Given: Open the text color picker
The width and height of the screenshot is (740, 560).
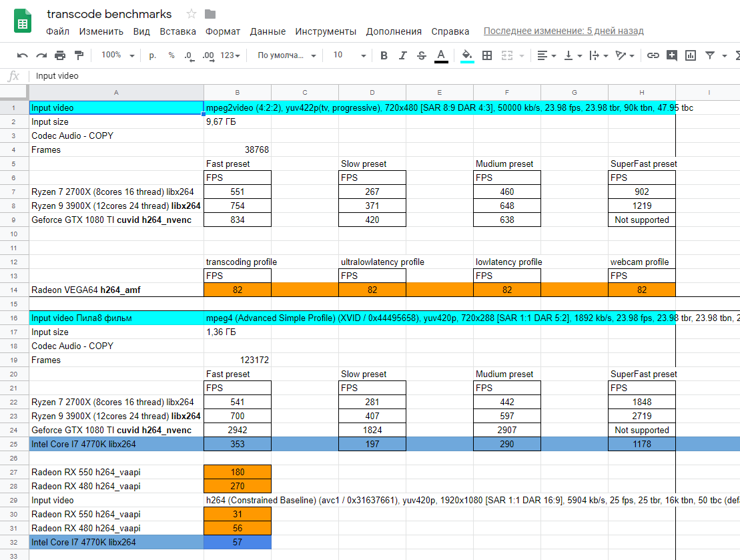Looking at the screenshot, I should click(x=441, y=55).
